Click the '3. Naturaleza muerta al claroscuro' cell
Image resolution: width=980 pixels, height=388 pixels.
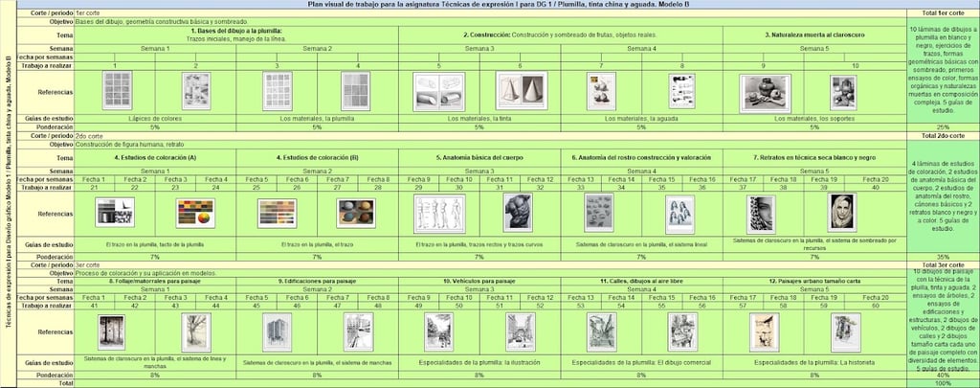coord(814,34)
